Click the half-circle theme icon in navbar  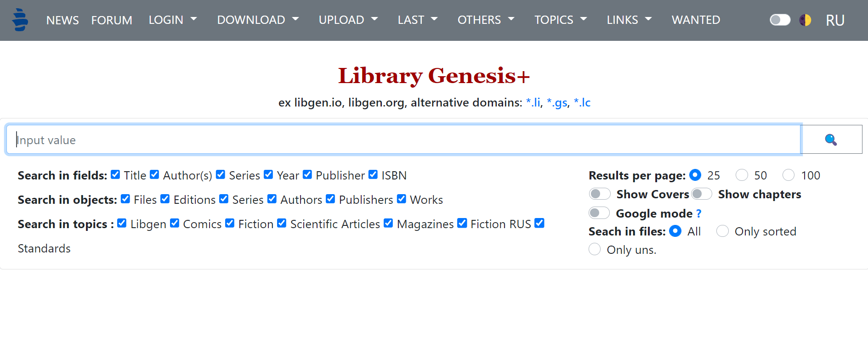[x=805, y=20]
